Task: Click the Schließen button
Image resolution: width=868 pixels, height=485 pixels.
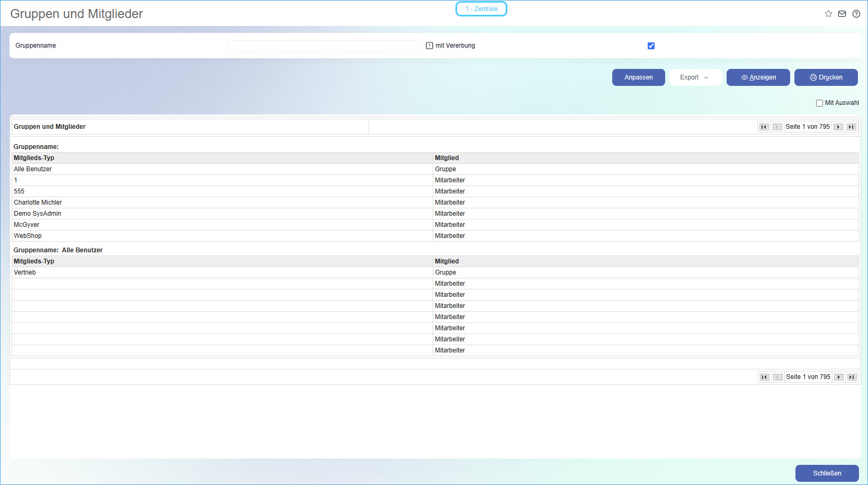Action: 827,473
